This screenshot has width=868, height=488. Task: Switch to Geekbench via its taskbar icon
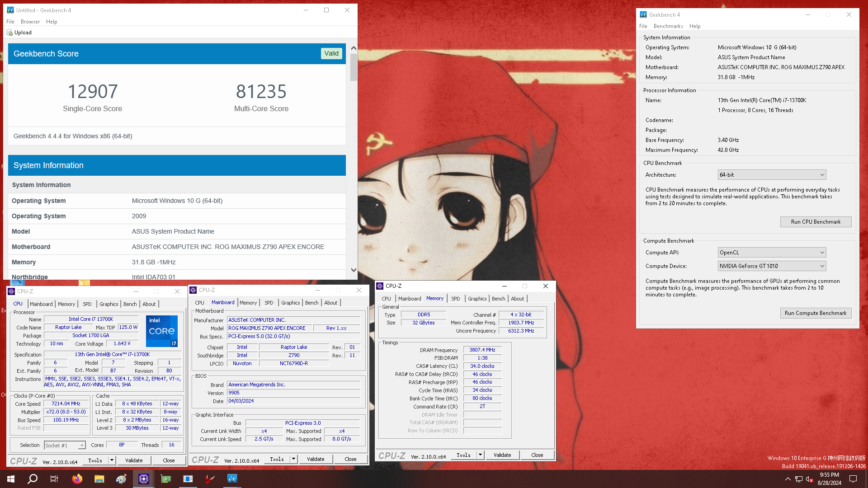(x=232, y=479)
